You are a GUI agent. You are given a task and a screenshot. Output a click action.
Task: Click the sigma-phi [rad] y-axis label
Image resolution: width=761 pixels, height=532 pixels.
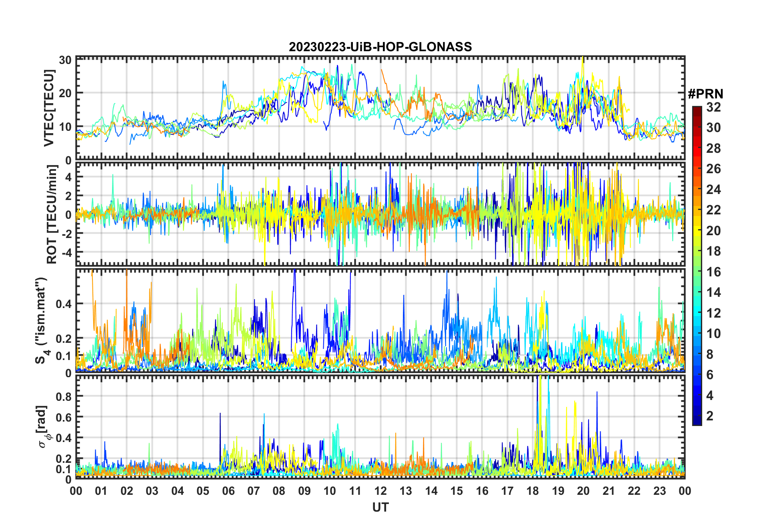click(x=42, y=427)
